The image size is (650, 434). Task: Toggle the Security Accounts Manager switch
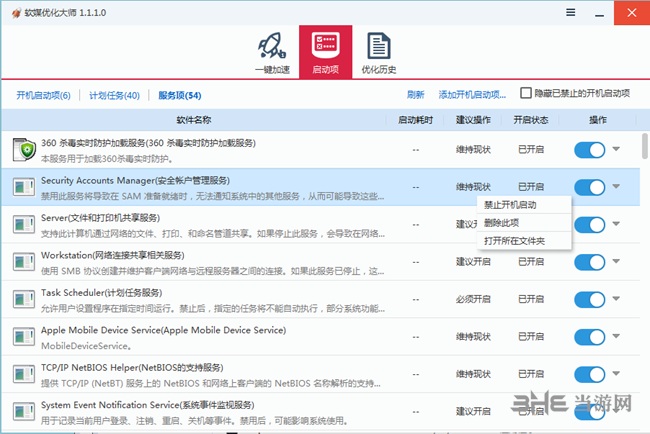click(x=589, y=187)
